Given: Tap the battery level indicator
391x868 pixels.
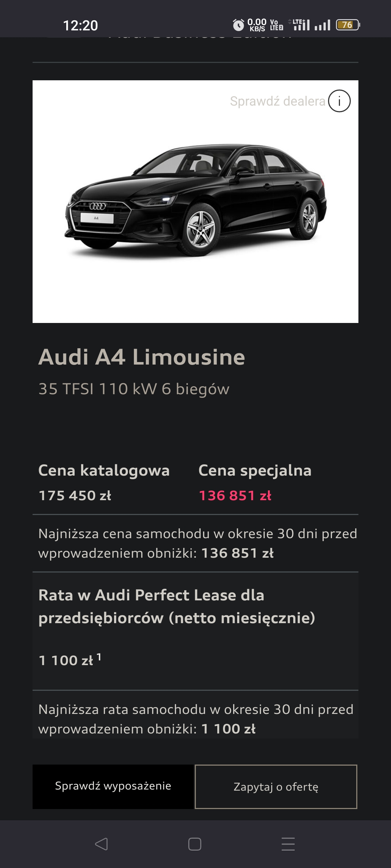Looking at the screenshot, I should (x=348, y=25).
